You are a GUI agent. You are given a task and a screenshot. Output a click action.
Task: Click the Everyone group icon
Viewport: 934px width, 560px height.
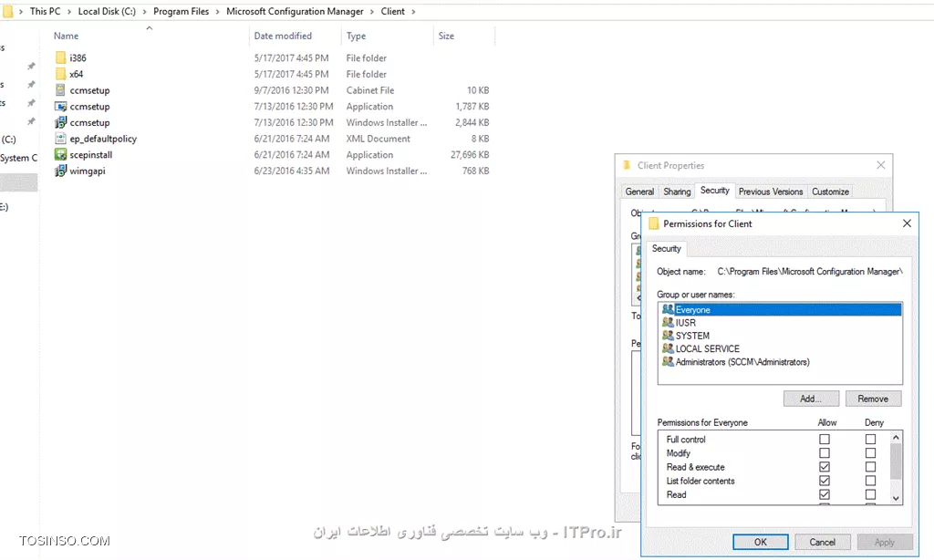[x=668, y=309]
